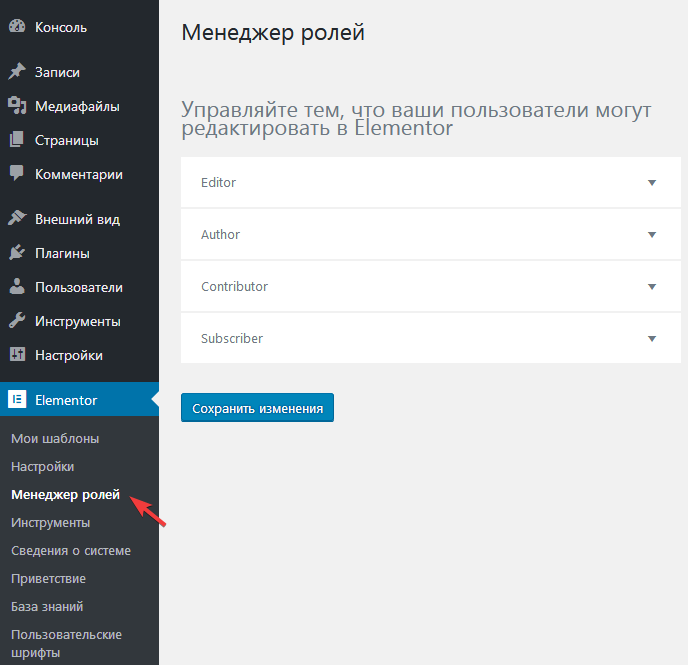Click the Пользователи person icon
Image resolution: width=688 pixels, height=665 pixels.
17,286
